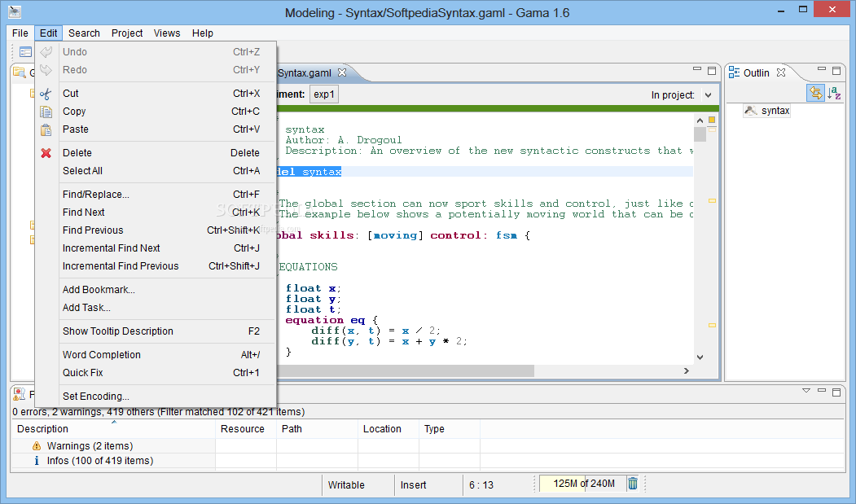This screenshot has width=856, height=504.
Task: Choose Incremental Find Next
Action: click(156, 248)
